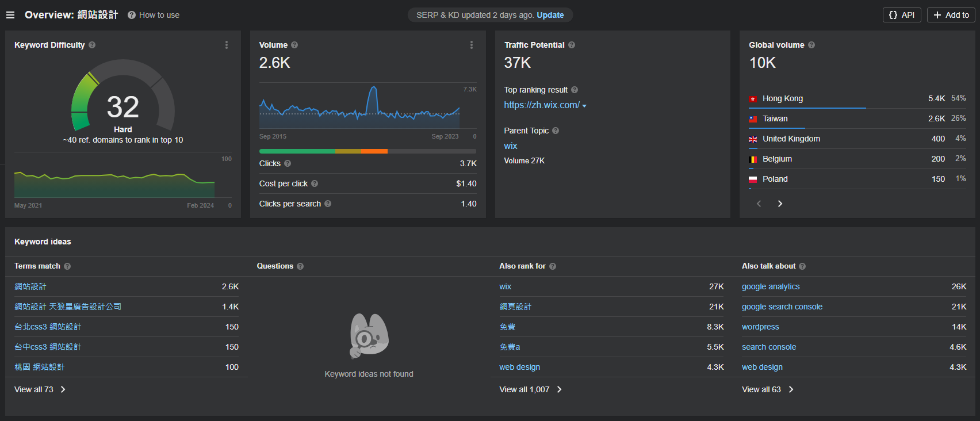Click the Traffic Potential help icon
Viewport: 980px width, 421px height.
(x=572, y=45)
